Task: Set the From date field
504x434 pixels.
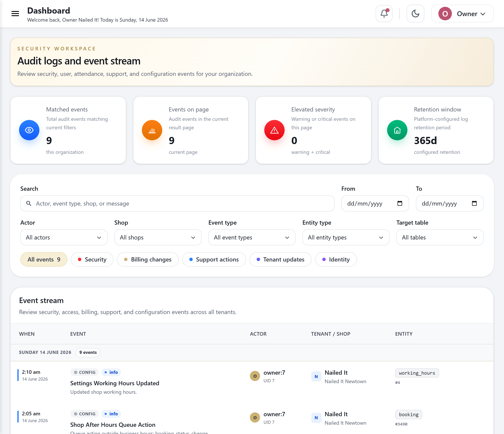Action: click(x=375, y=203)
